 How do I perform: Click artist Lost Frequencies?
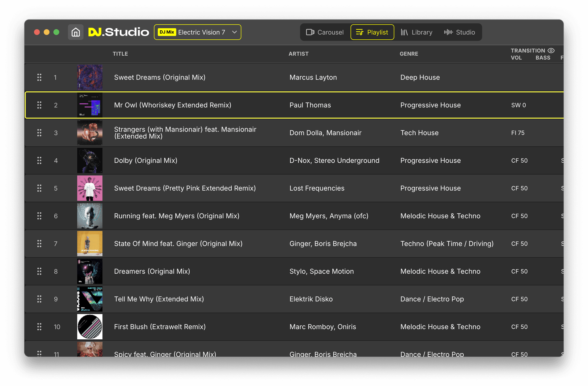317,188
